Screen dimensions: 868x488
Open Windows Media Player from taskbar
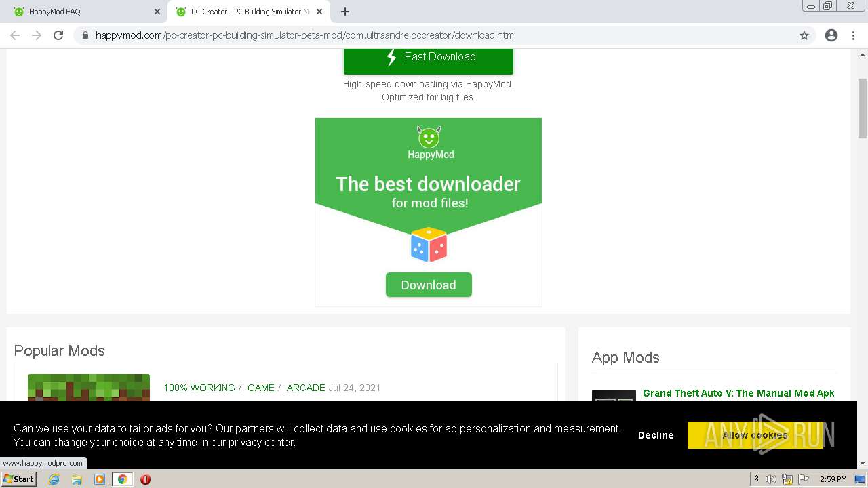tap(100, 479)
